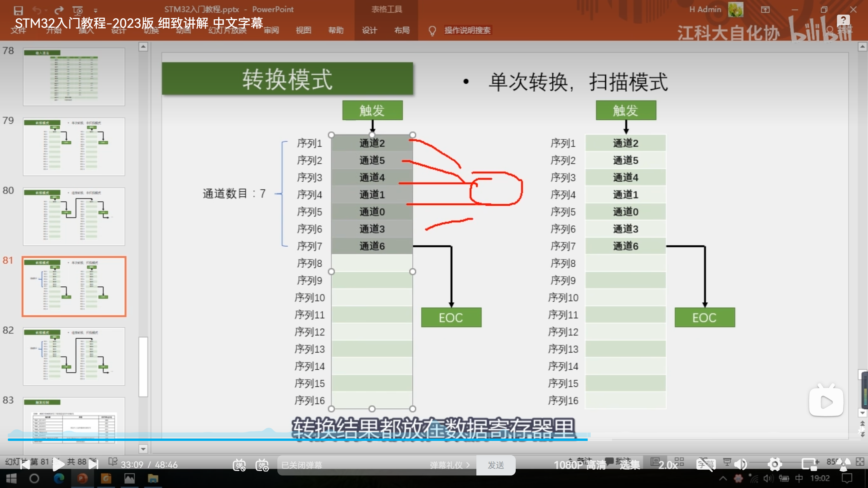Click the PowerPoint save icon
Viewport: 868px width, 488px height.
coord(18,10)
